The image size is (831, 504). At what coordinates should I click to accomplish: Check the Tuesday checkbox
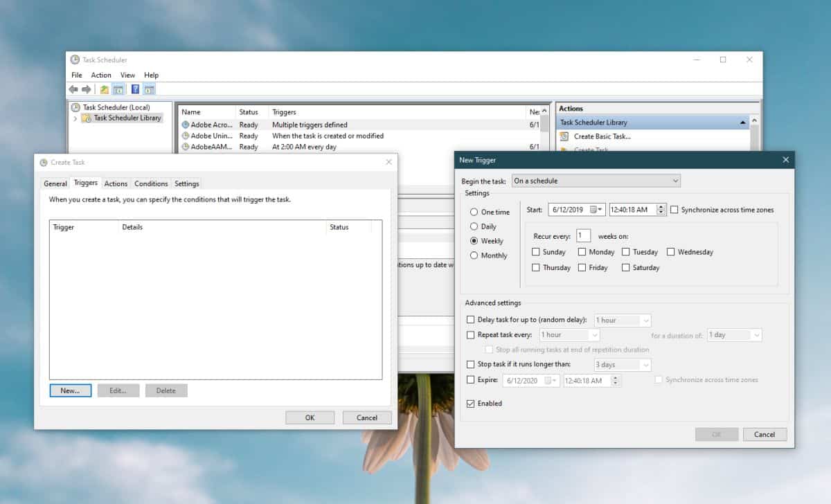click(x=626, y=252)
